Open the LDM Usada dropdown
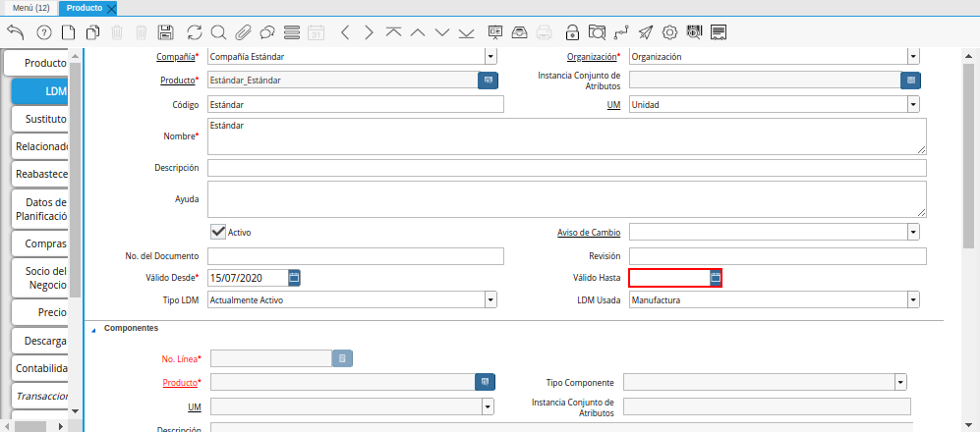This screenshot has width=980, height=432. point(913,300)
